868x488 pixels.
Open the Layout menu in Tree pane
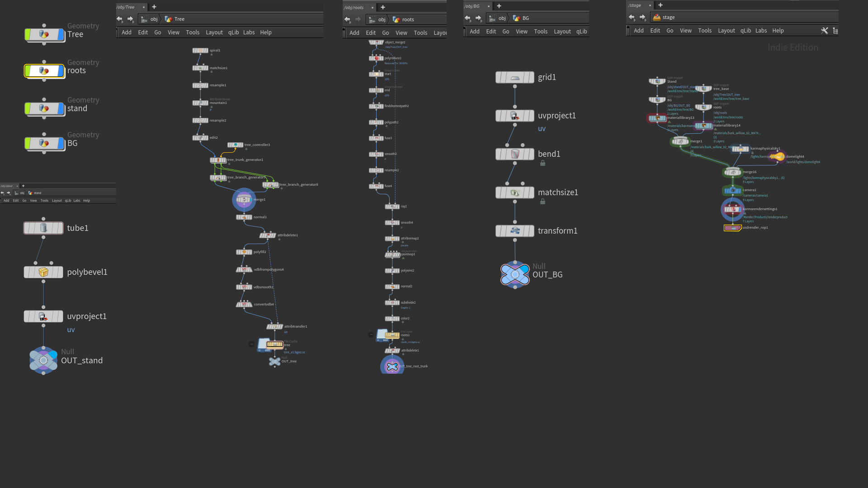coord(214,33)
